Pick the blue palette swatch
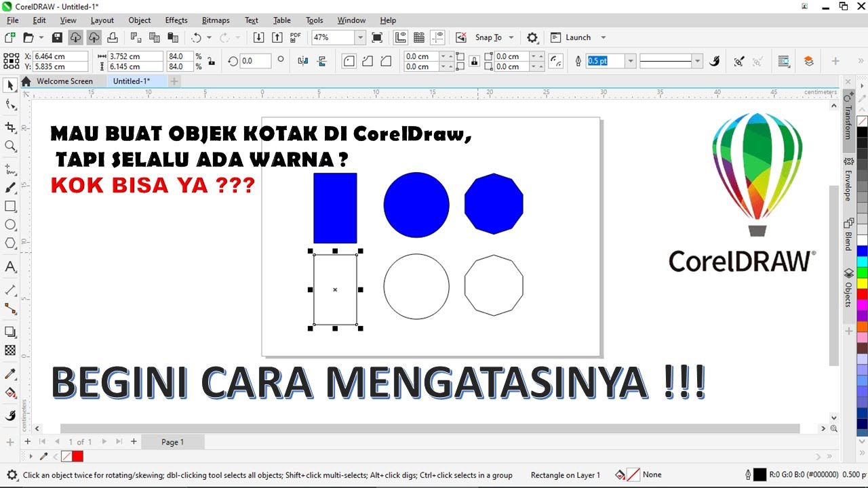 [x=862, y=251]
